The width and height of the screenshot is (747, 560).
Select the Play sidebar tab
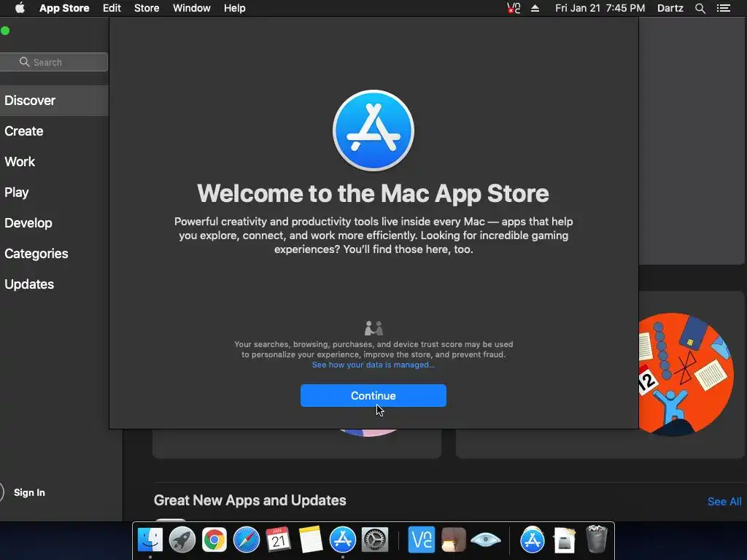point(17,192)
